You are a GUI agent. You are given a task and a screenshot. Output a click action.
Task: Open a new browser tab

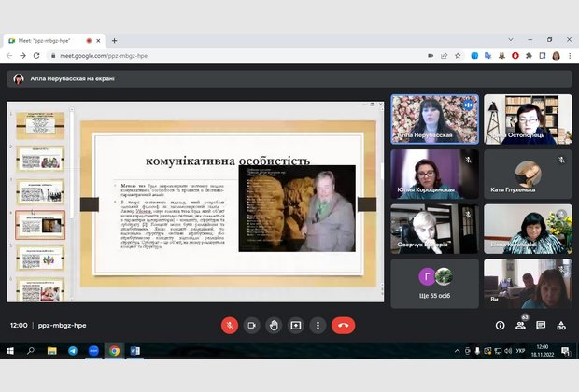114,40
